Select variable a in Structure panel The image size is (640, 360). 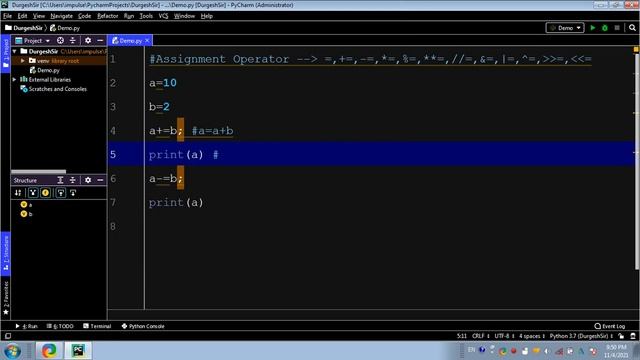[27, 204]
